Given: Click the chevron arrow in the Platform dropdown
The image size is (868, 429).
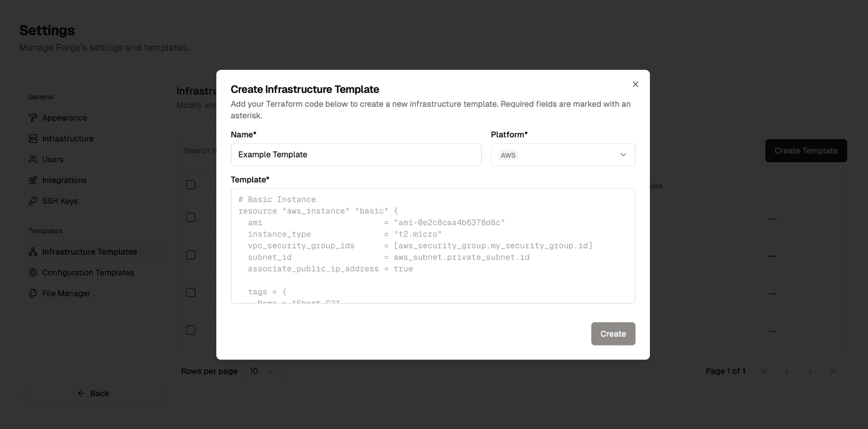Looking at the screenshot, I should tap(623, 154).
